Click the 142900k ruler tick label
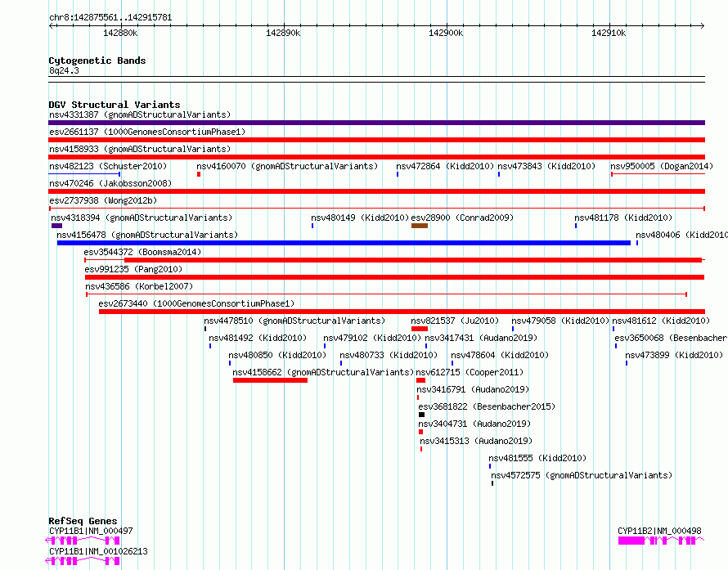 click(x=446, y=33)
